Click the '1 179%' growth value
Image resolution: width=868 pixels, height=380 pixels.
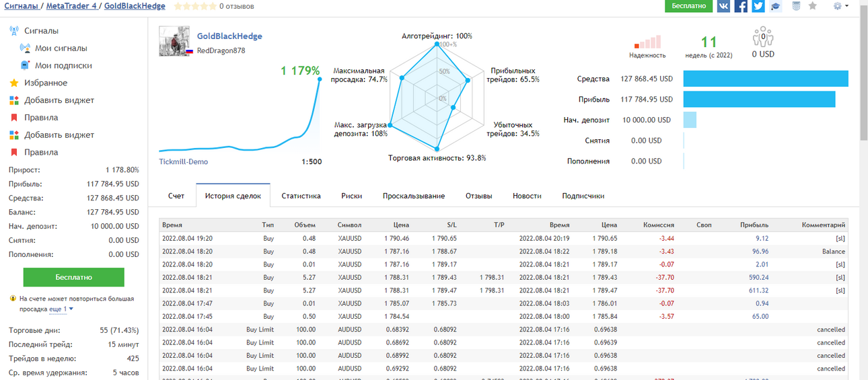click(300, 71)
